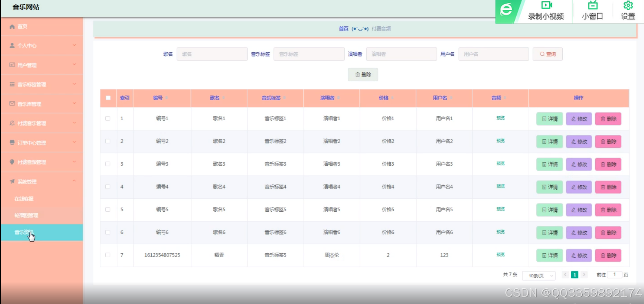Check the checkbox for row 编号1
The width and height of the screenshot is (644, 304).
tap(108, 118)
